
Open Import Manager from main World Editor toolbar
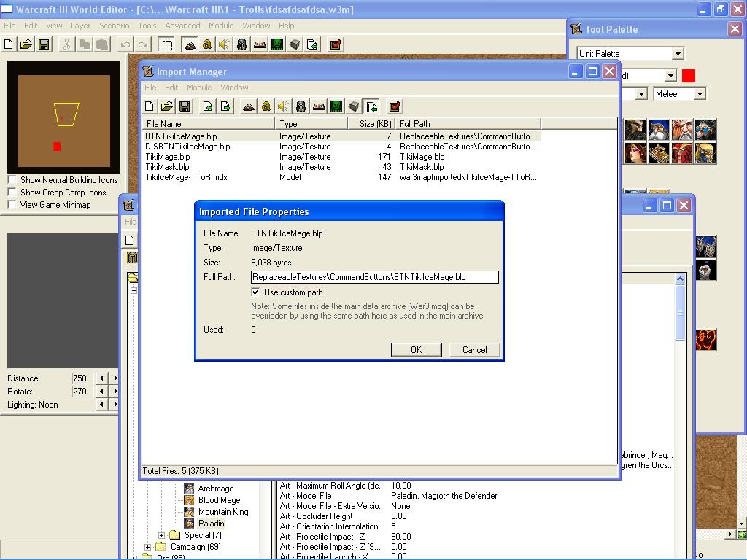[312, 44]
